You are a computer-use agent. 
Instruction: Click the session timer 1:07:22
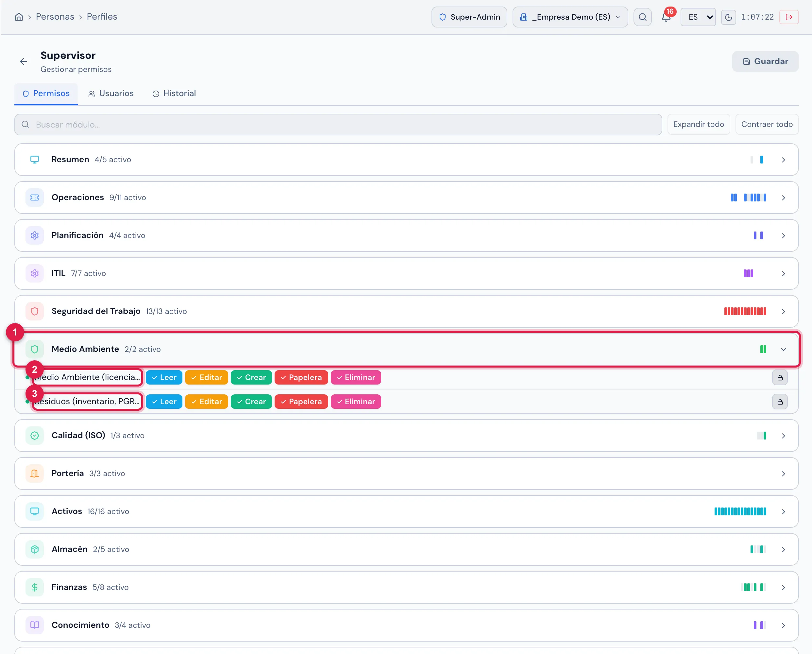(x=757, y=17)
